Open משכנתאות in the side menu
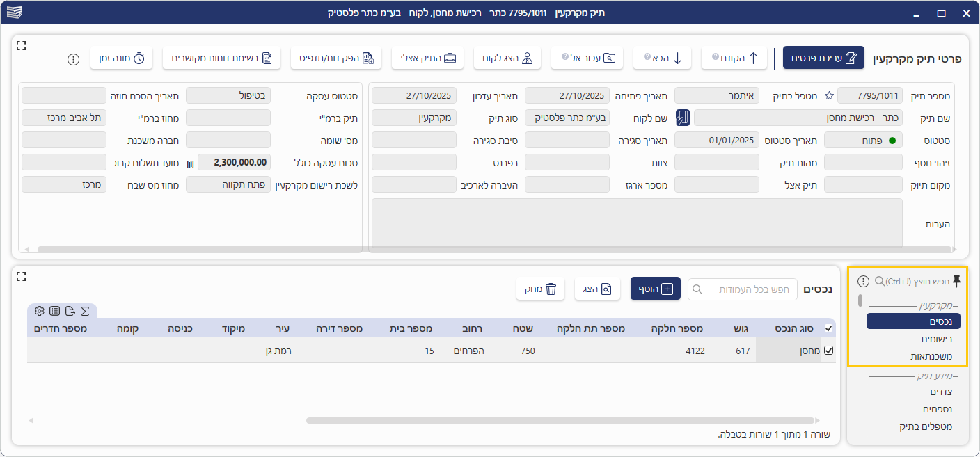Screen dimensions: 980x457 click(931, 356)
